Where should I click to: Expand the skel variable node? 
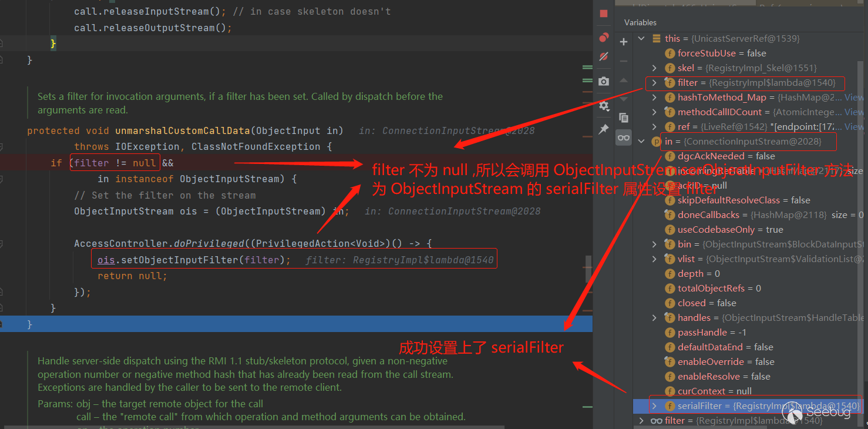click(x=654, y=68)
